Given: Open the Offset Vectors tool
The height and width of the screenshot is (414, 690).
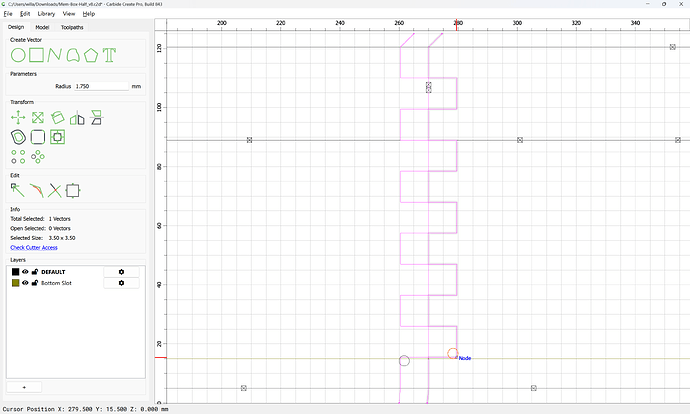Looking at the screenshot, I should click(18, 137).
